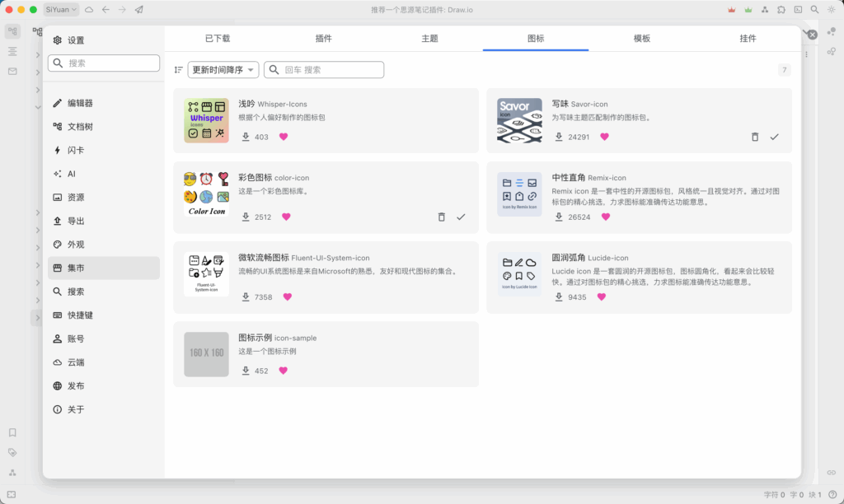Click the heart icon under Fluent-UI-System-icon
The image size is (844, 504).
288,297
